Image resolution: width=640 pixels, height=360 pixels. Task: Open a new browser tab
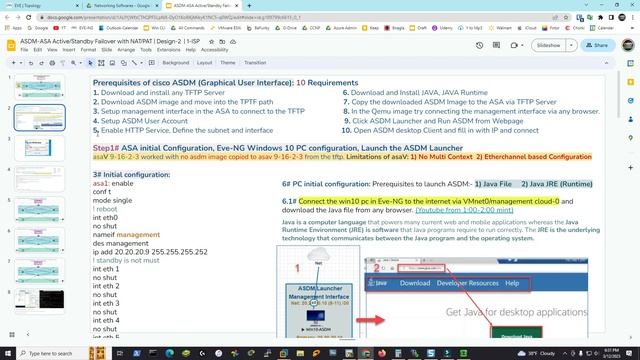[249, 6]
